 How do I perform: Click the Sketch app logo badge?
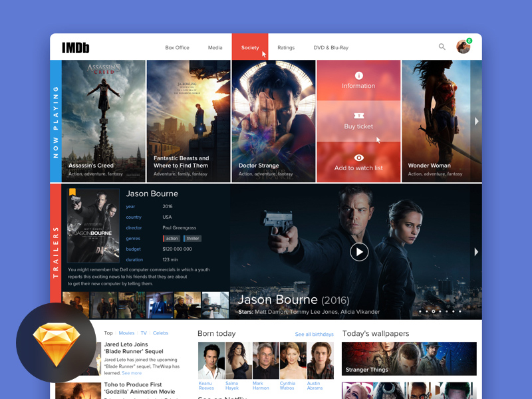56,344
